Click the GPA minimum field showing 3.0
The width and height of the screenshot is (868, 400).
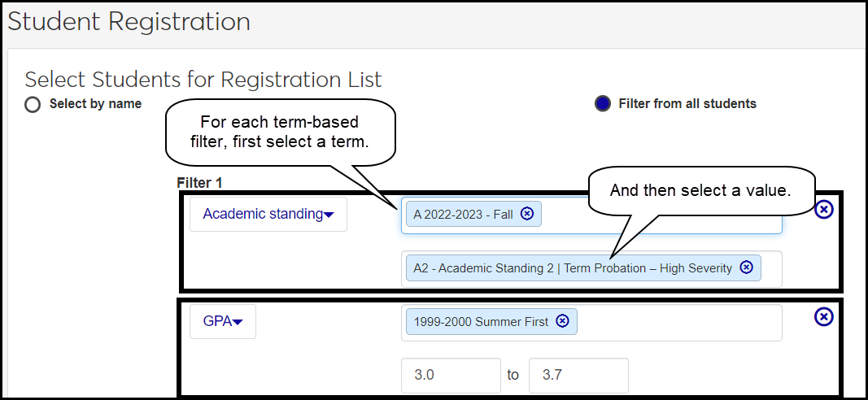451,375
